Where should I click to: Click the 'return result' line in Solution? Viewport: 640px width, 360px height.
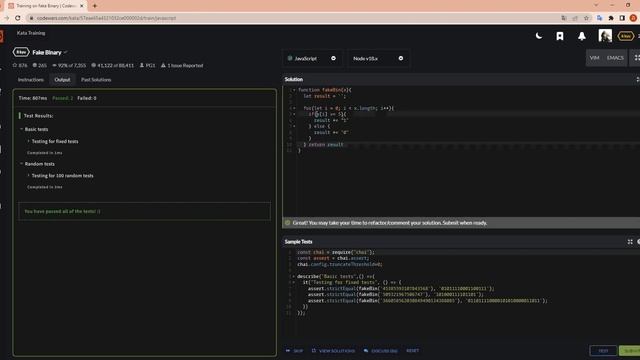coord(326,144)
